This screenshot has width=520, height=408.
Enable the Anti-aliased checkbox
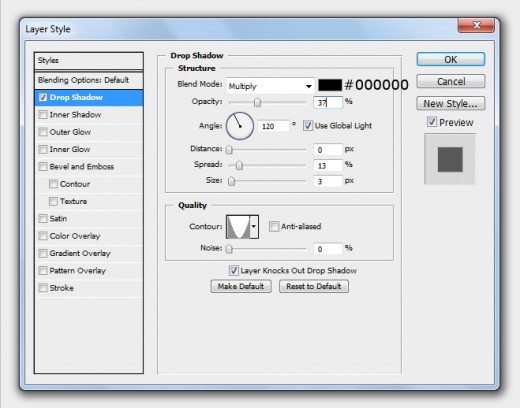click(274, 227)
